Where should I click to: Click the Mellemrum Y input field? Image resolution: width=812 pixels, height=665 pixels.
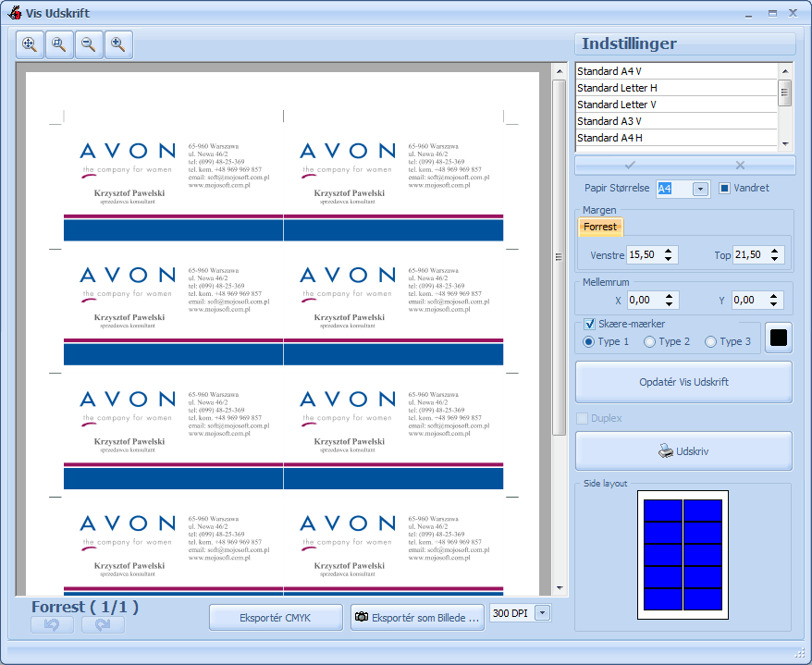(749, 300)
